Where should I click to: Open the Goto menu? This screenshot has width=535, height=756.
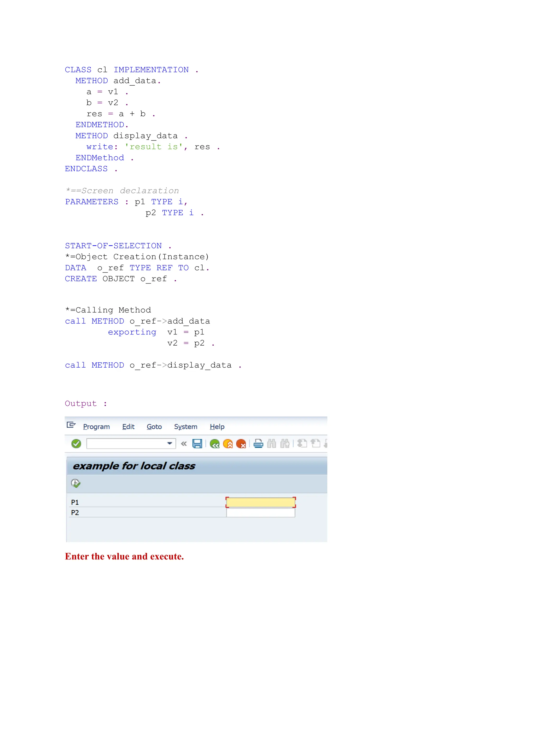click(154, 427)
